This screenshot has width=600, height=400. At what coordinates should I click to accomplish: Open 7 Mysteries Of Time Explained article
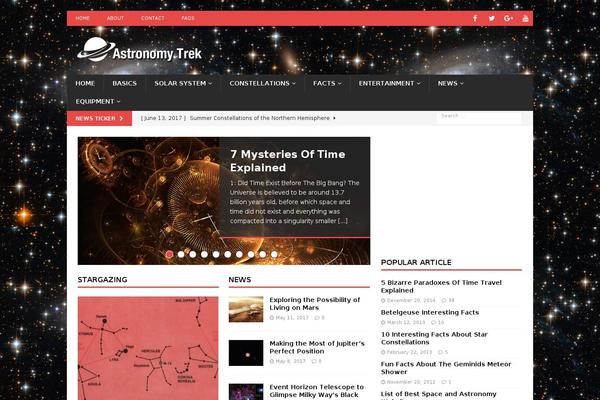pos(287,161)
